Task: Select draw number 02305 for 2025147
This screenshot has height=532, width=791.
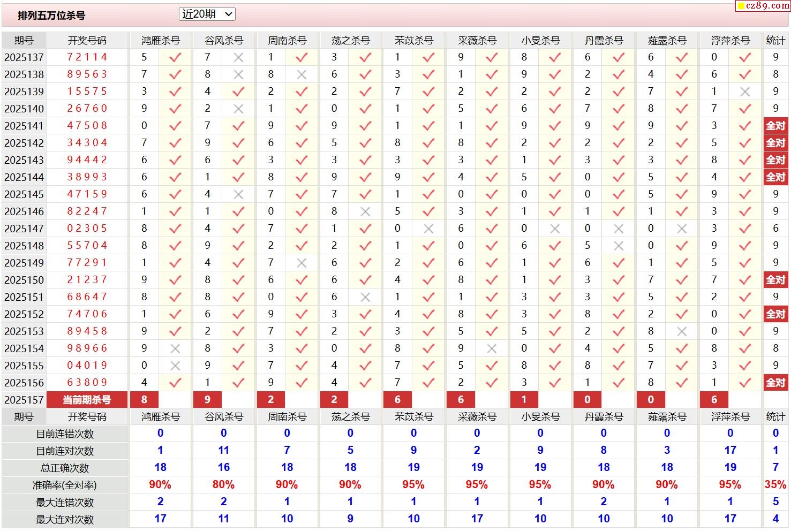Action: (87, 229)
